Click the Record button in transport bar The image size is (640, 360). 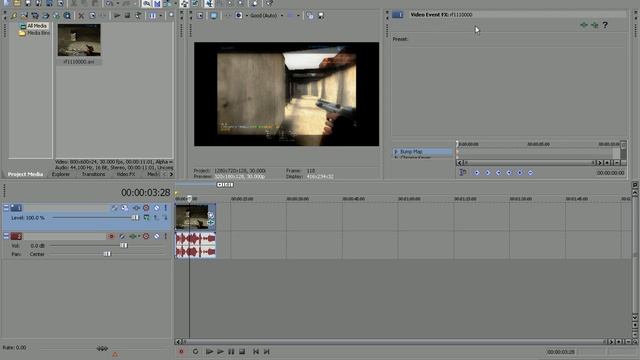[182, 351]
